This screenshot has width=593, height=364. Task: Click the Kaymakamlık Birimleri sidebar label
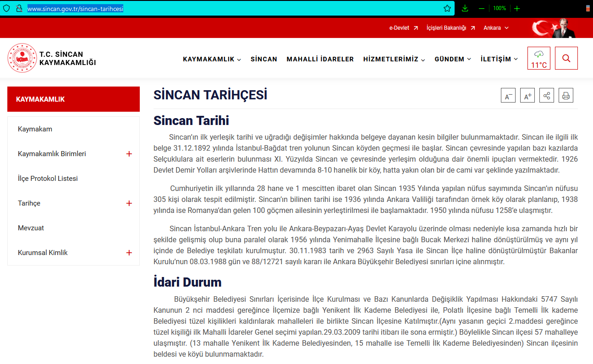pos(52,154)
